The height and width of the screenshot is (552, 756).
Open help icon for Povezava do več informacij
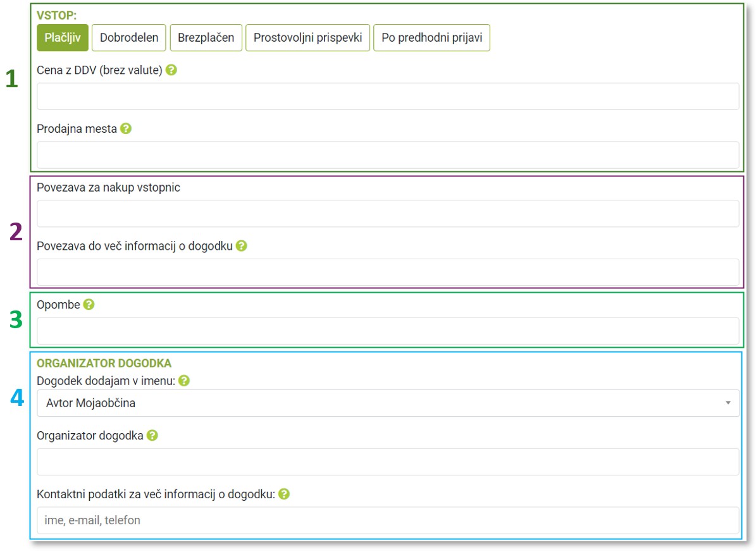(241, 246)
